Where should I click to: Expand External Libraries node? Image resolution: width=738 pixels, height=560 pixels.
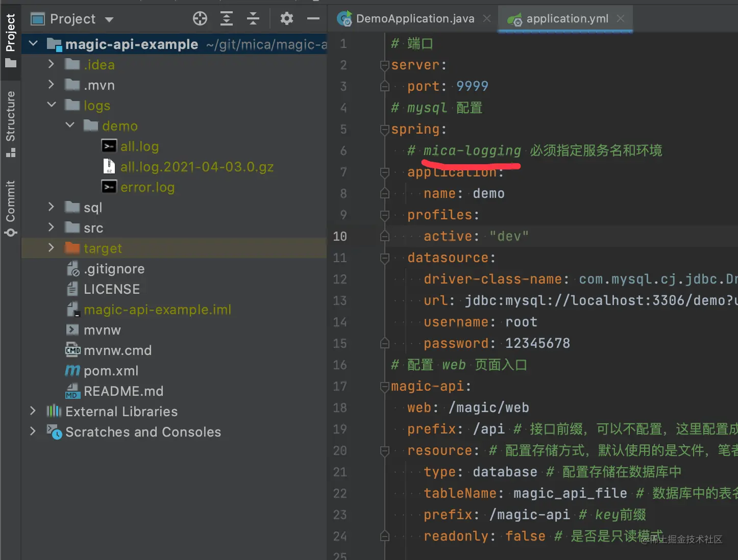(33, 411)
